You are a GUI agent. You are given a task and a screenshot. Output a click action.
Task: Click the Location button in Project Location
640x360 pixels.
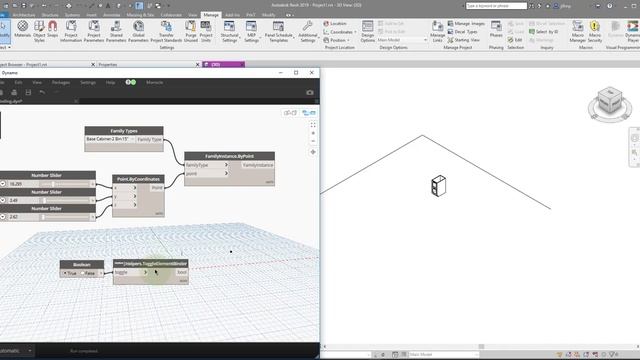click(335, 24)
